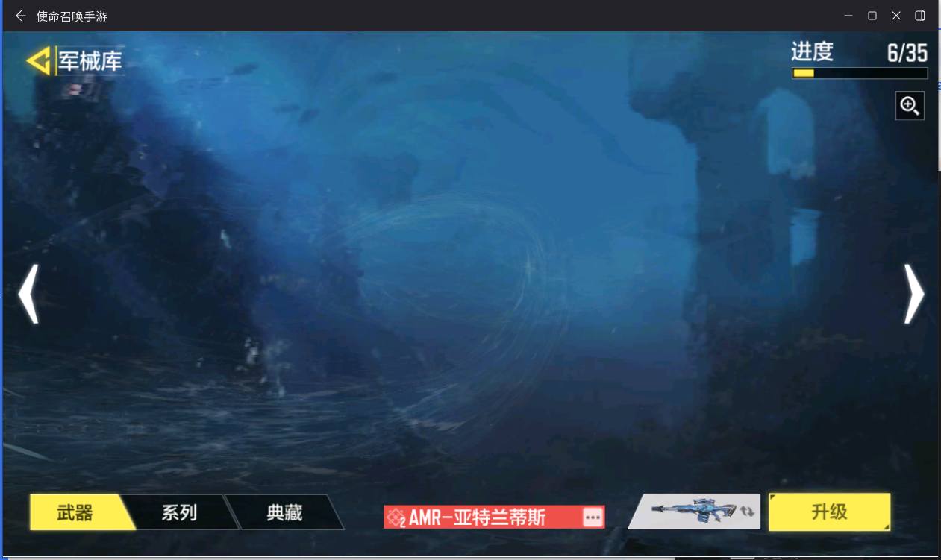Click the 进度 progress bar
Viewport: 941px width, 560px height.
click(x=860, y=73)
